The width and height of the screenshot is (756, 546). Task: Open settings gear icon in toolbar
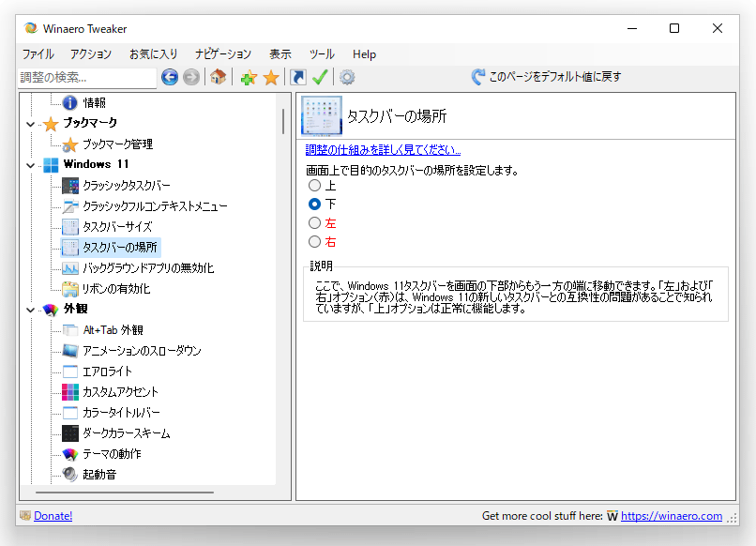point(347,77)
